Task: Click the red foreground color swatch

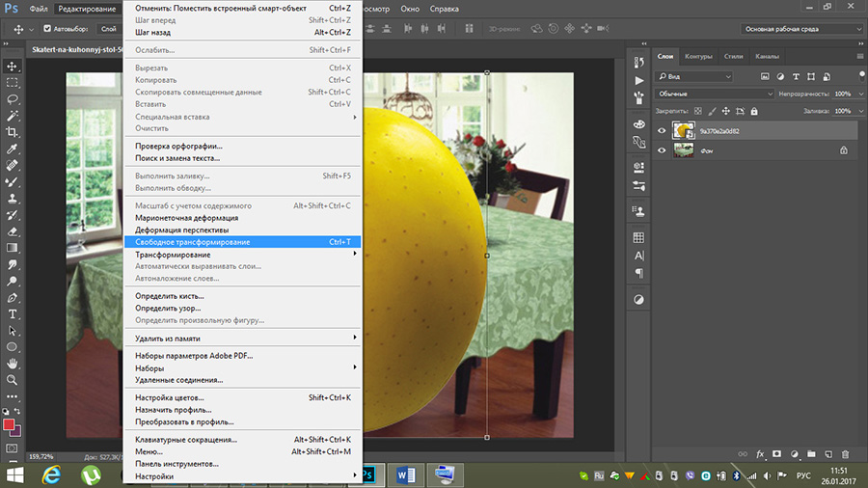Action: click(9, 424)
